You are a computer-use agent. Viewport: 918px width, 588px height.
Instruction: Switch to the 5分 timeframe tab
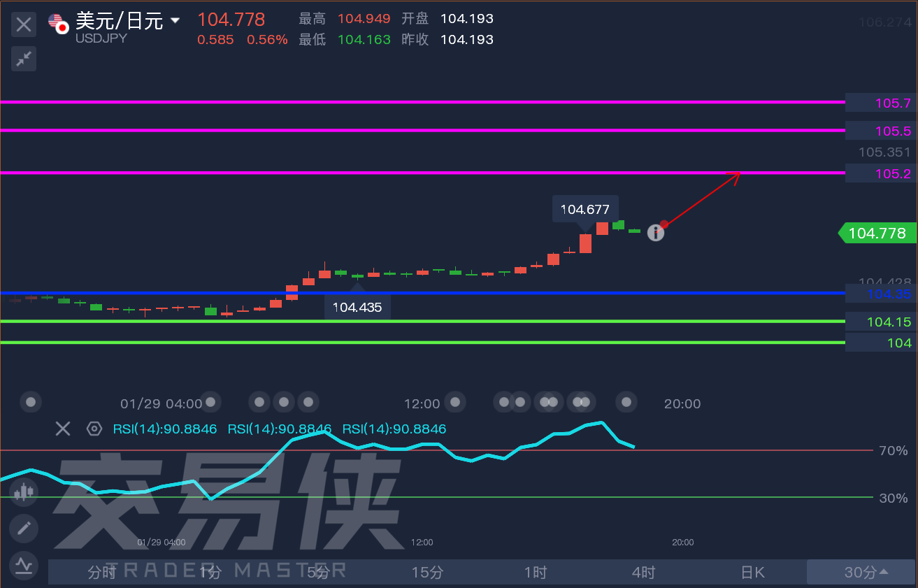(318, 573)
